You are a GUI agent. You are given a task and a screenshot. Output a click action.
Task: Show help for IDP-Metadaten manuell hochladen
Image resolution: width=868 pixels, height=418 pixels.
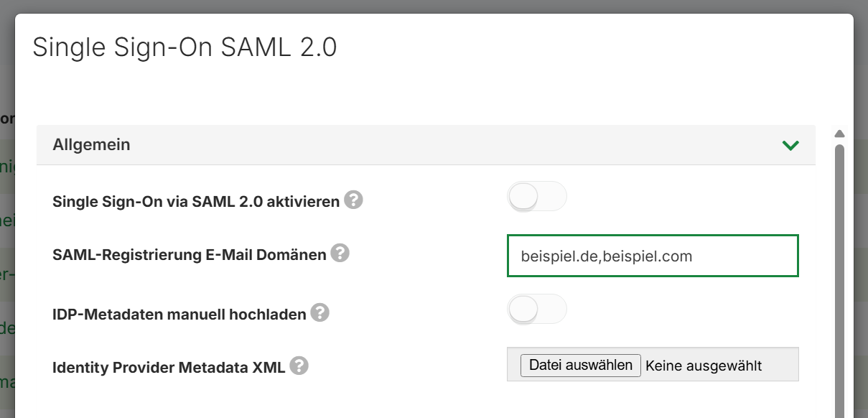click(320, 313)
